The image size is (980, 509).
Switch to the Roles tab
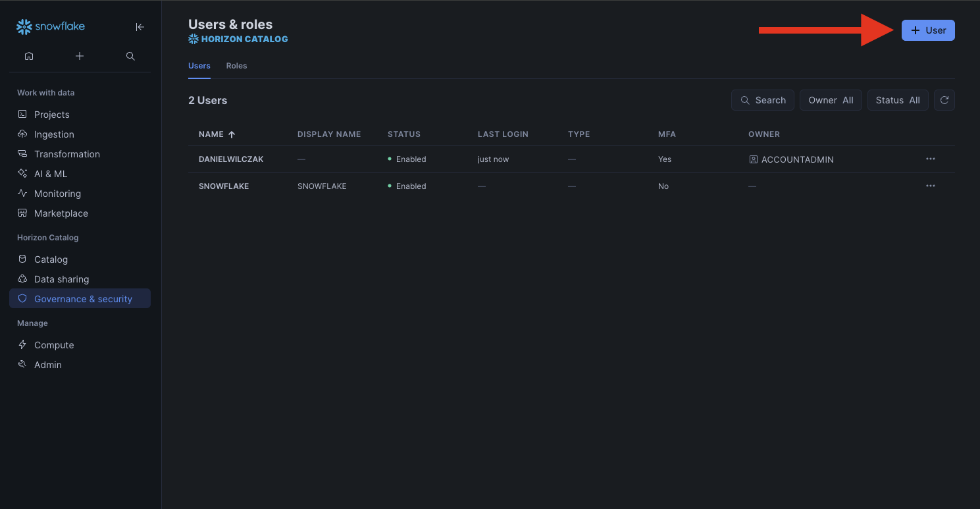tap(236, 66)
